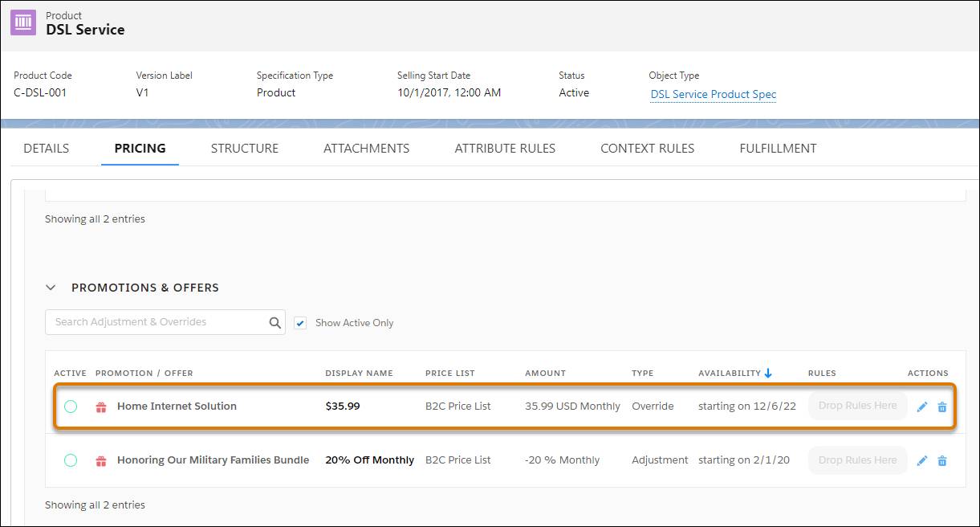Click the Override type cell

pyautogui.click(x=653, y=406)
